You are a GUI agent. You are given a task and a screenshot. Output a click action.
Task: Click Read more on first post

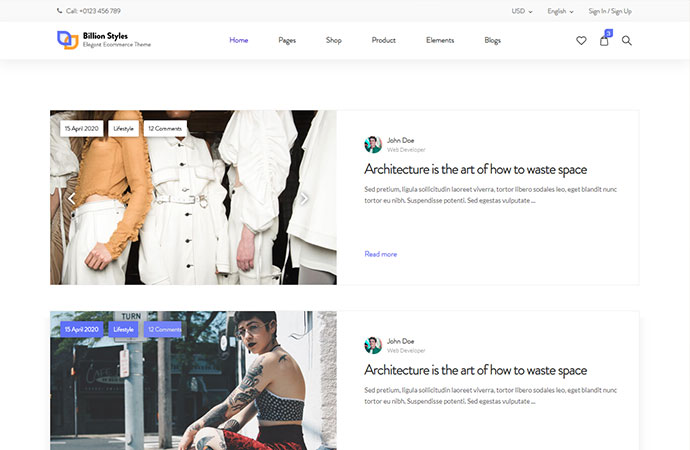pyautogui.click(x=380, y=254)
